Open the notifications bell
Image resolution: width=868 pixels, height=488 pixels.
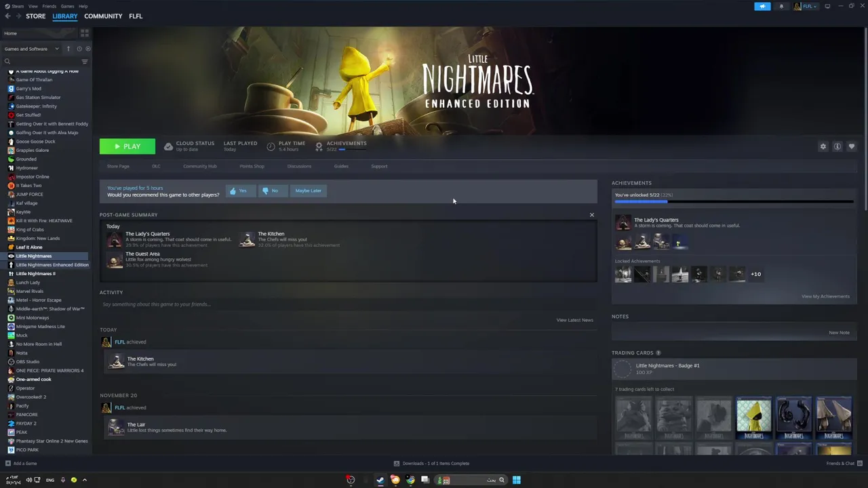(781, 6)
